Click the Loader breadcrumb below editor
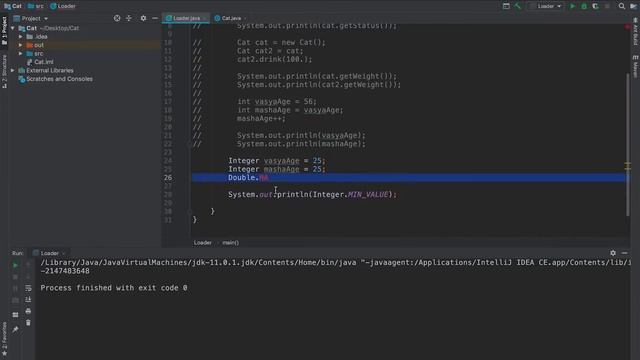The width and height of the screenshot is (640, 360). 202,243
